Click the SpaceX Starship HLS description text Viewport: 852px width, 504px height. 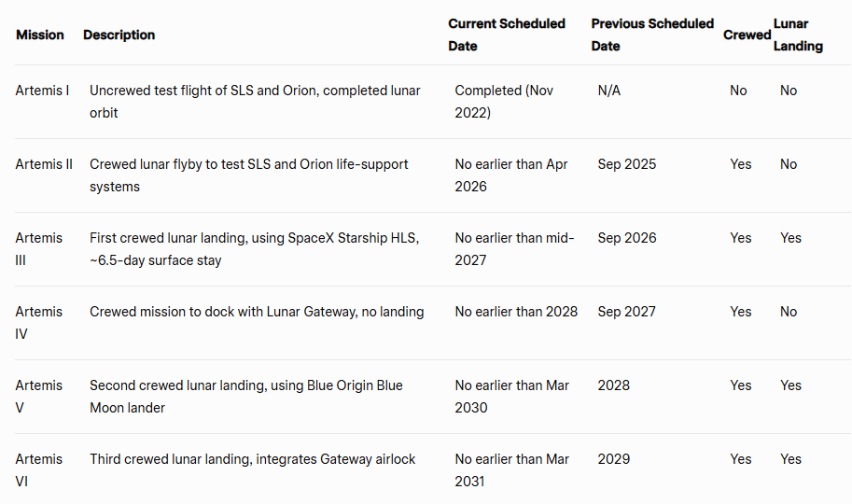pos(254,249)
